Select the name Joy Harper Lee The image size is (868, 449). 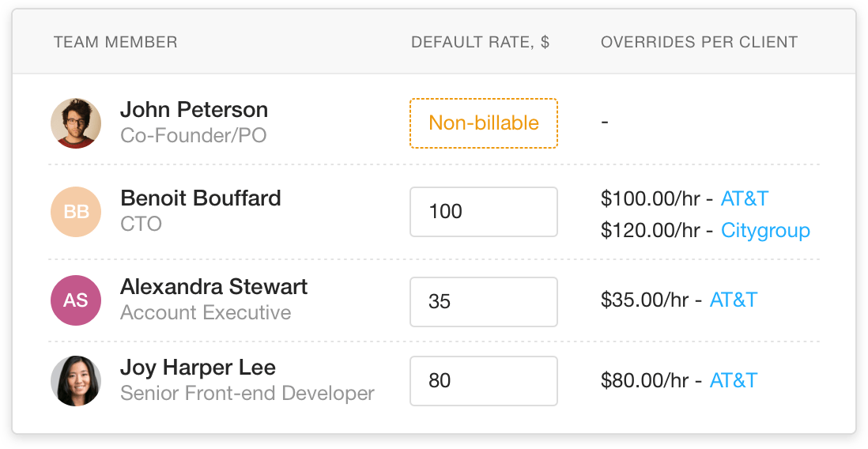(x=198, y=368)
